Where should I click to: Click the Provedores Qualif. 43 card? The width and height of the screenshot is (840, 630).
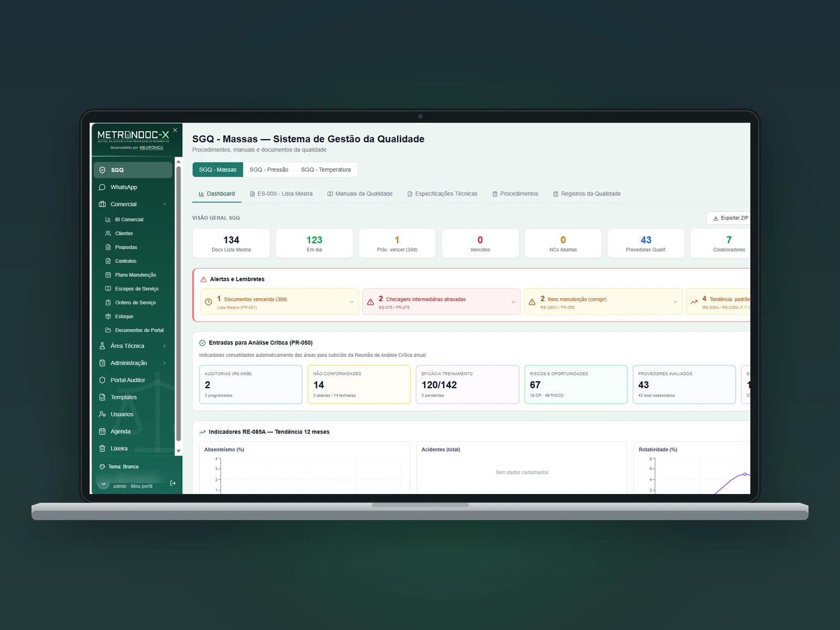[x=646, y=243]
